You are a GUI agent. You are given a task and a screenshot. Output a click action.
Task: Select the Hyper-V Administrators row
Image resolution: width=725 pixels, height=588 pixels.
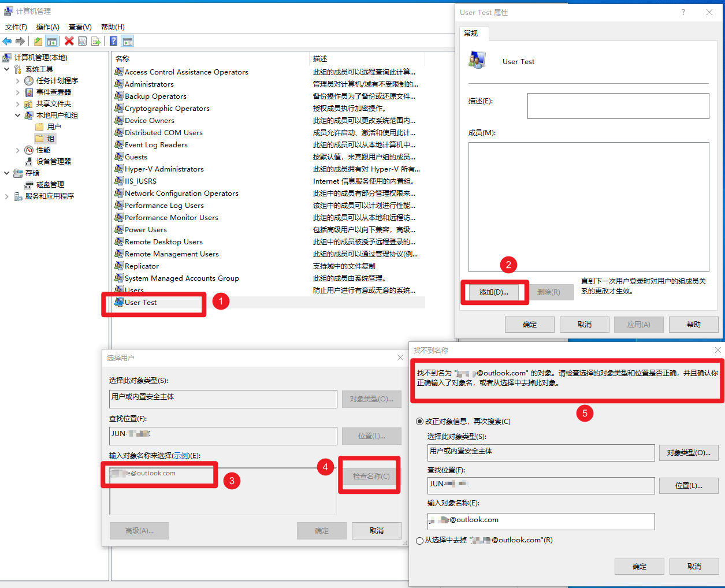pyautogui.click(x=269, y=169)
